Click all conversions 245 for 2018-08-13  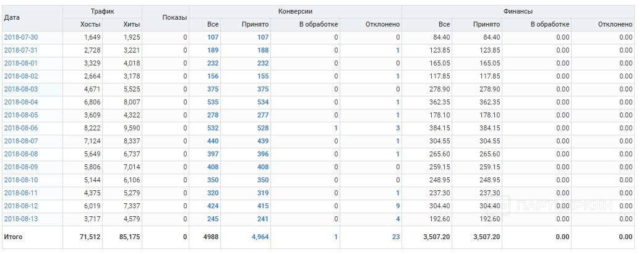pyautogui.click(x=213, y=219)
